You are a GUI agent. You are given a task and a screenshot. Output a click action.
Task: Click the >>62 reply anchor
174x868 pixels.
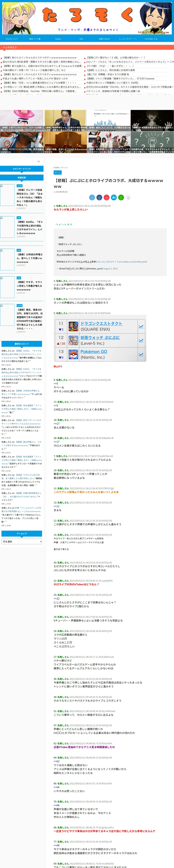[56, 761]
